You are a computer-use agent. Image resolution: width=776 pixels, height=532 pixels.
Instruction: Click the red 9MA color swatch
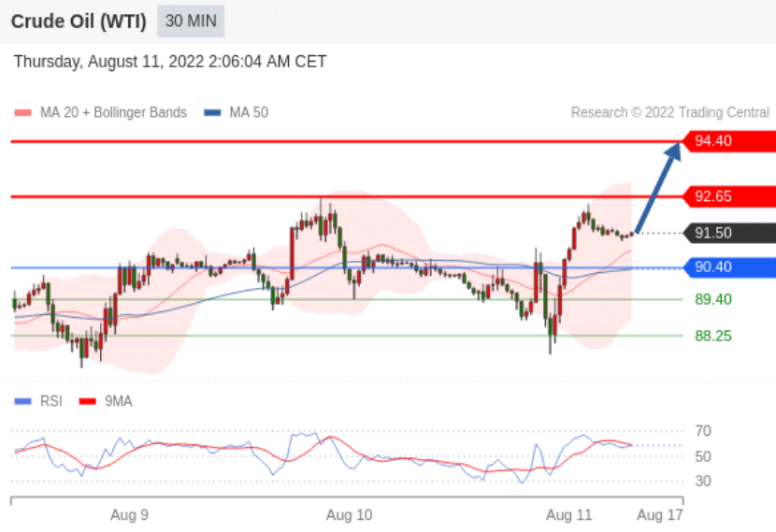87,401
